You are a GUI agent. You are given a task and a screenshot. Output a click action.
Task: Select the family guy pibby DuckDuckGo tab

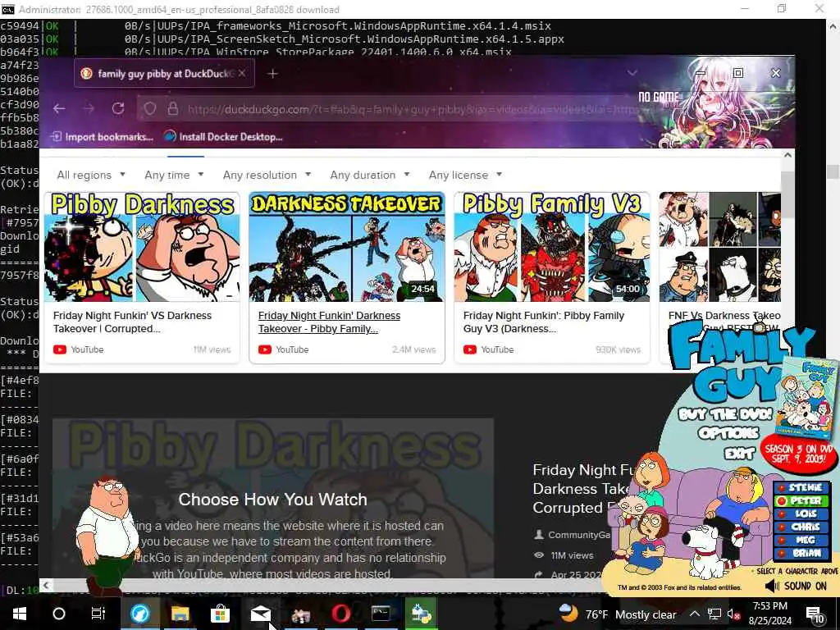(x=164, y=73)
